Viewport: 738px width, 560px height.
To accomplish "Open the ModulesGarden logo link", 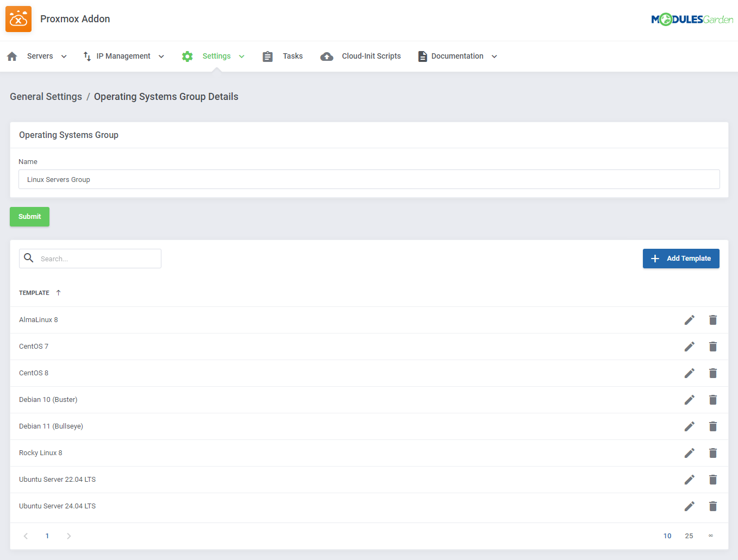I will (692, 20).
